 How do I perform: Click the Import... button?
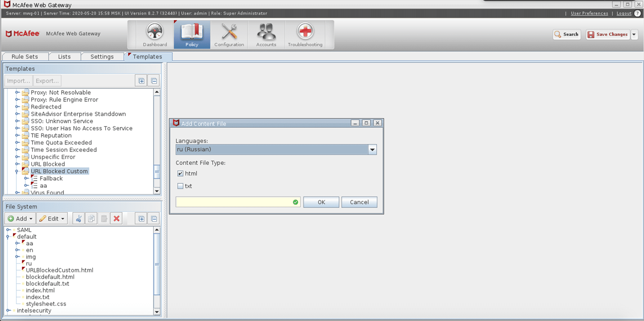(x=19, y=81)
